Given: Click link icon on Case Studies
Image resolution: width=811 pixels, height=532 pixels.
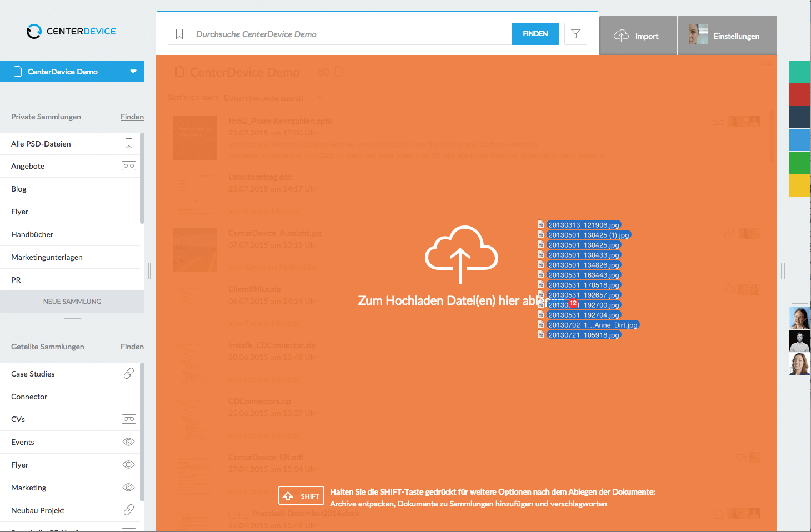Looking at the screenshot, I should pyautogui.click(x=129, y=373).
